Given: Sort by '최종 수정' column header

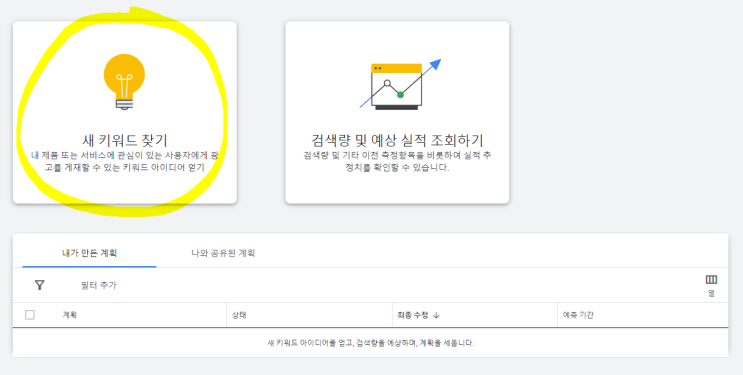Looking at the screenshot, I should (x=413, y=315).
